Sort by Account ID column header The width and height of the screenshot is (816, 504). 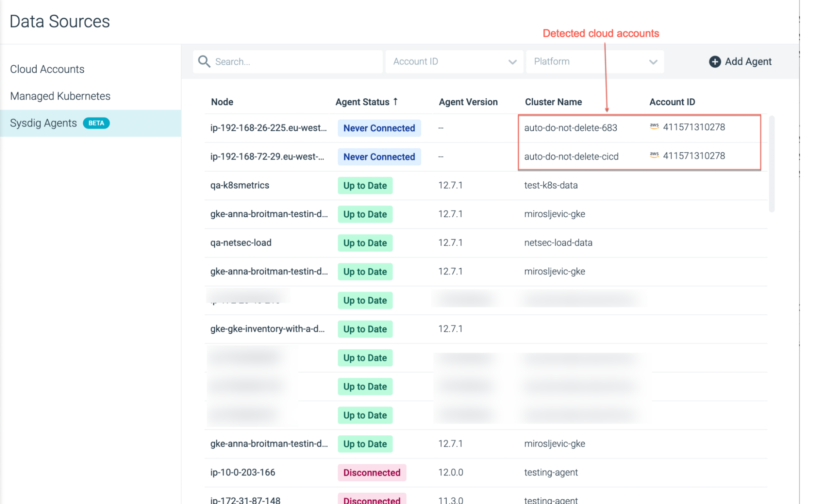672,102
